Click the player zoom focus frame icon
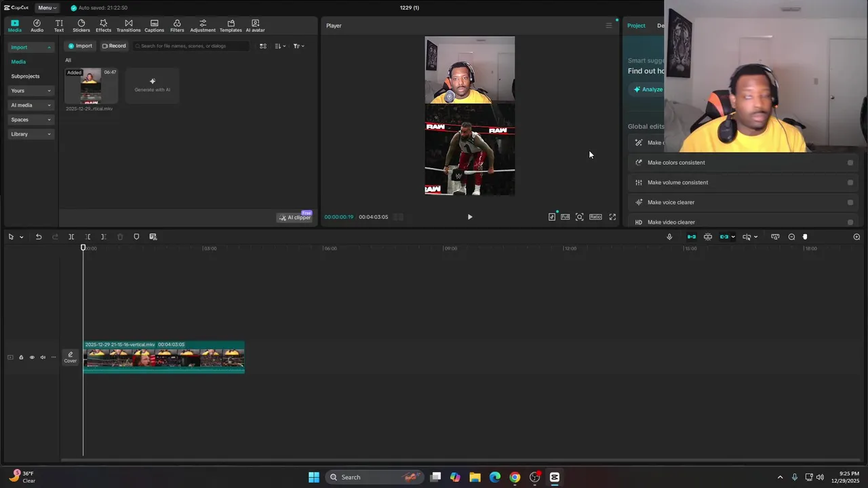Viewport: 868px width, 488px height. point(579,217)
